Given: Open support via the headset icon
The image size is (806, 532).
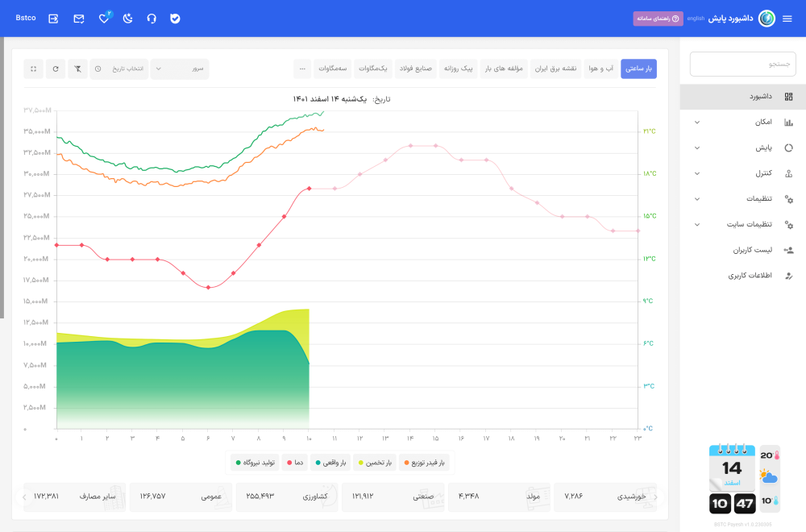Looking at the screenshot, I should (x=152, y=19).
